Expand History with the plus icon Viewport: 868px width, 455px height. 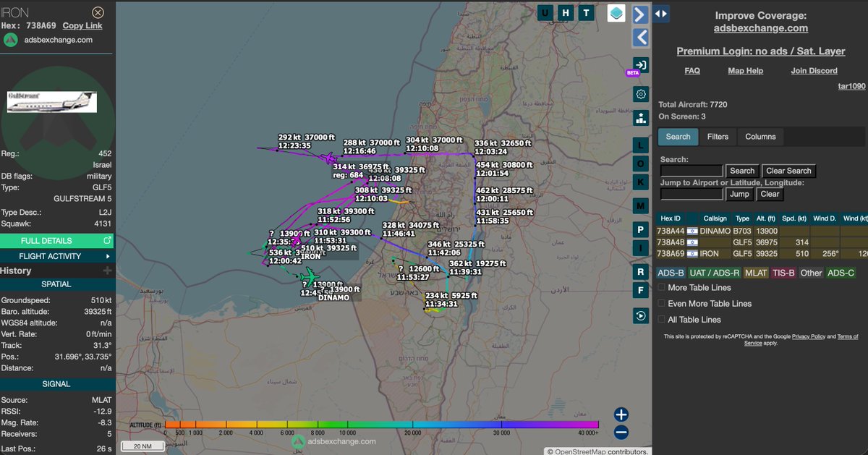(107, 271)
